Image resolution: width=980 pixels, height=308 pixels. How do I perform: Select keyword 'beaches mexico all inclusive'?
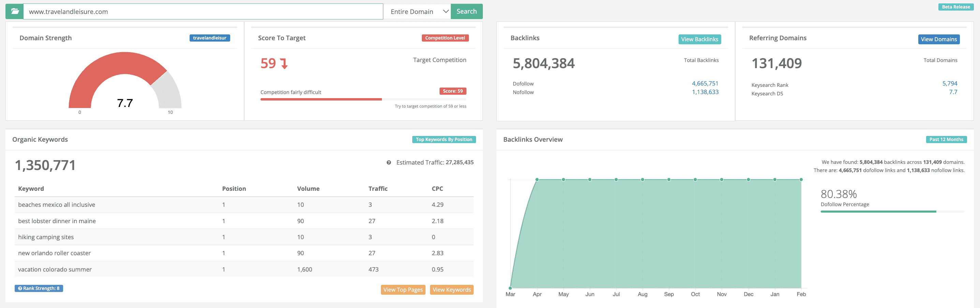click(x=57, y=204)
